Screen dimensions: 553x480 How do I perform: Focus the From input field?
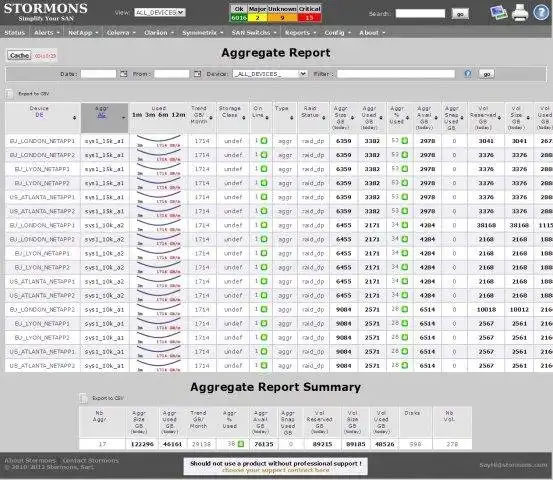(172, 74)
